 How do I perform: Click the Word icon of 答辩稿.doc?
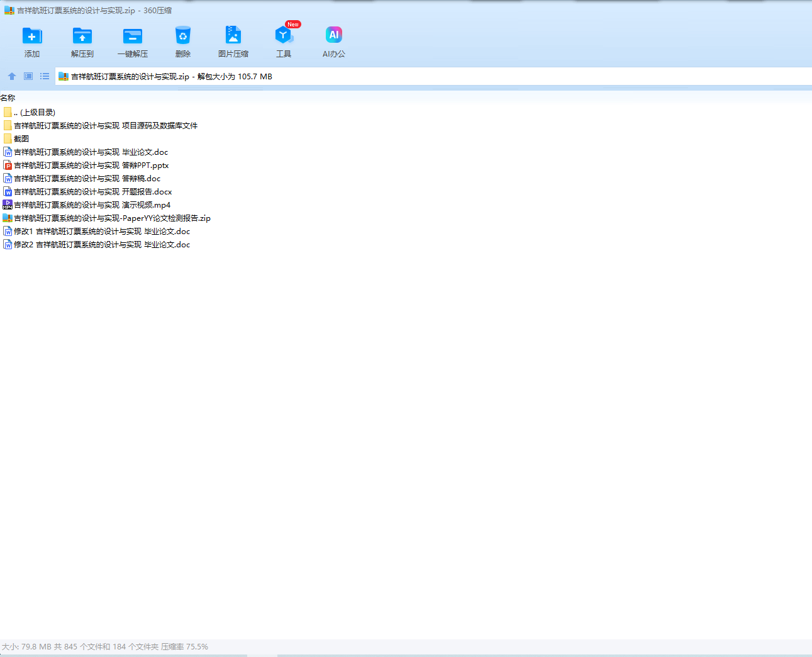pos(8,178)
